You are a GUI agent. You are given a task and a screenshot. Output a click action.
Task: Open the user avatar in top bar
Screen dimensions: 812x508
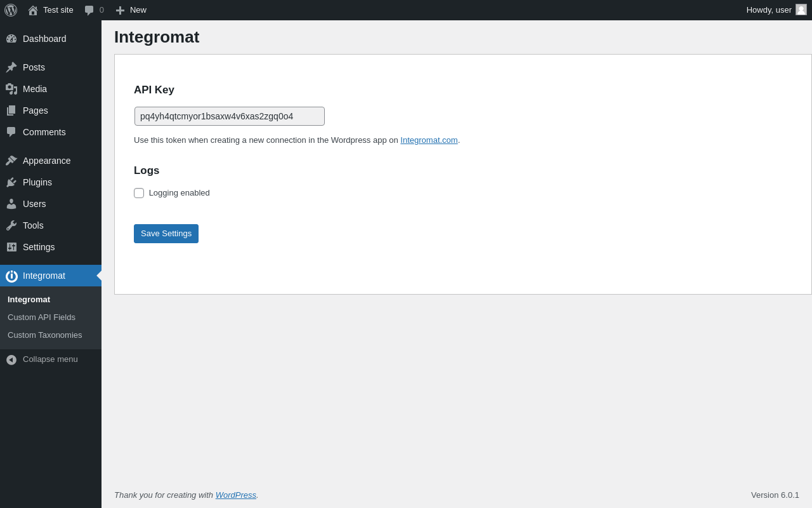801,10
